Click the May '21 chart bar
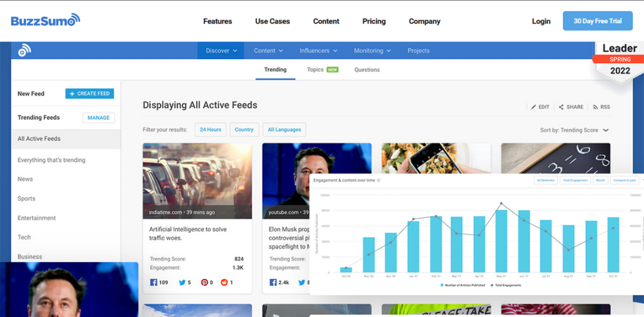 pos(501,241)
